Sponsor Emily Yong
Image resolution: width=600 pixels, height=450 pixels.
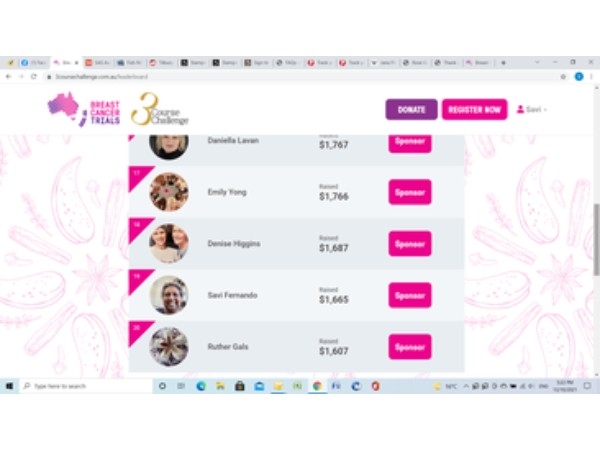point(410,192)
